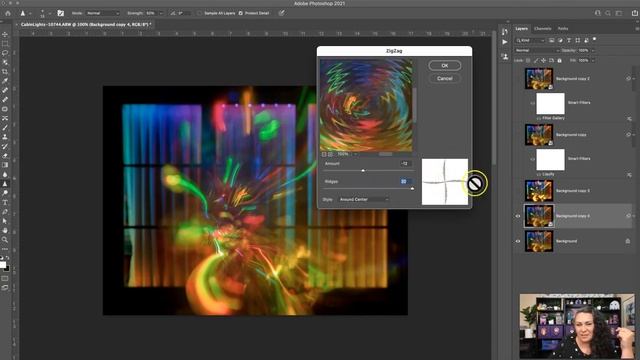Open the brush settings panel icon
The height and width of the screenshot is (360, 640).
tap(60, 13)
